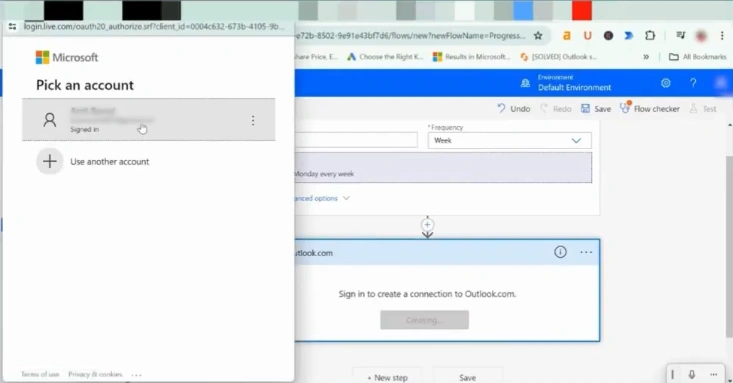The width and height of the screenshot is (733, 383).
Task: Open the Chrome profile avatar
Action: [701, 36]
